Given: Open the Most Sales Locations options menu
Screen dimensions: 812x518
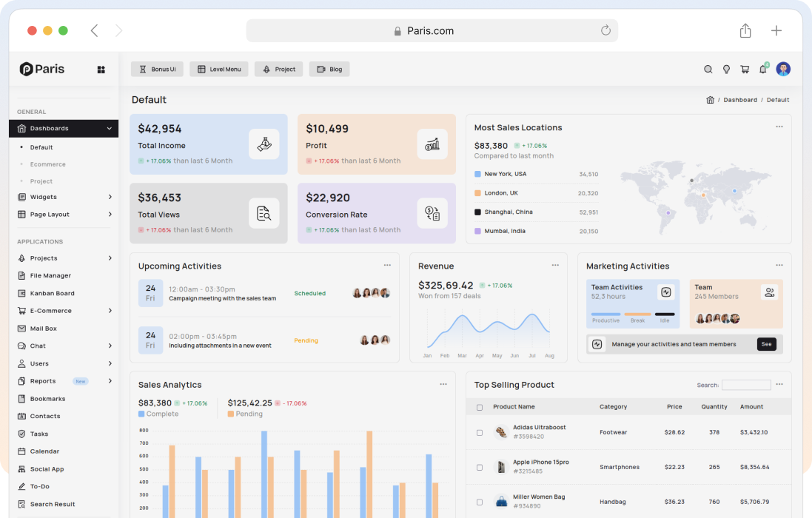Looking at the screenshot, I should click(x=779, y=127).
